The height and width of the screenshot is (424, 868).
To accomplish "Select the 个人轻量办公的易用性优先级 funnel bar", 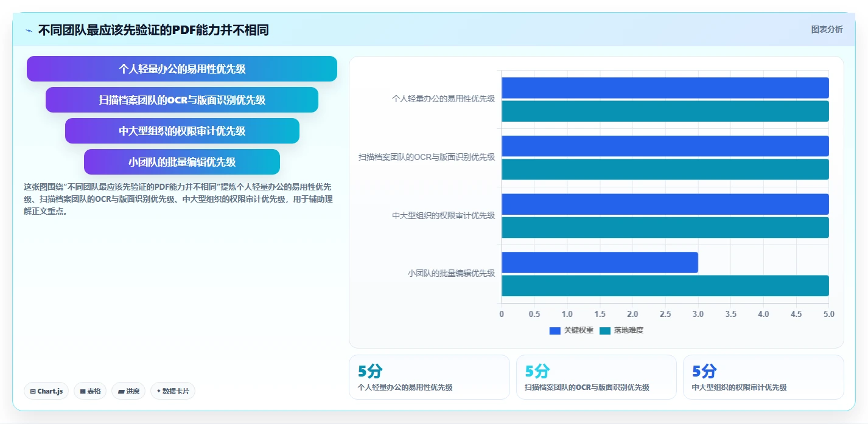I will tap(182, 69).
